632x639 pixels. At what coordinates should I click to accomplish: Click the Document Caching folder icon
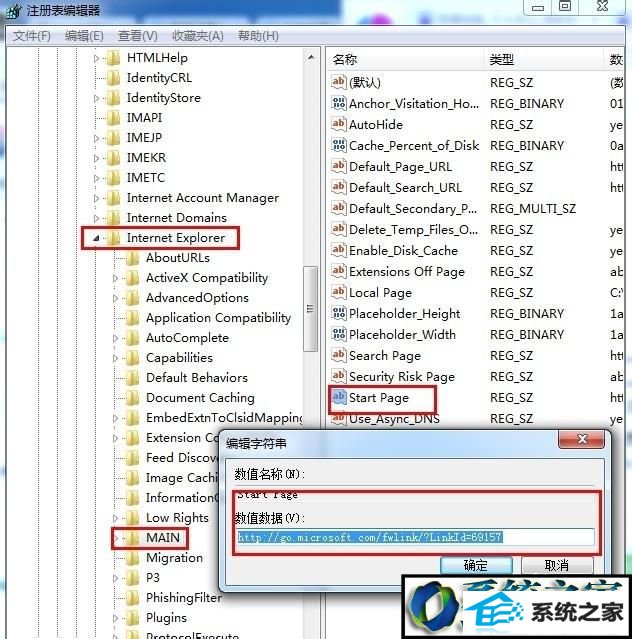[x=133, y=397]
